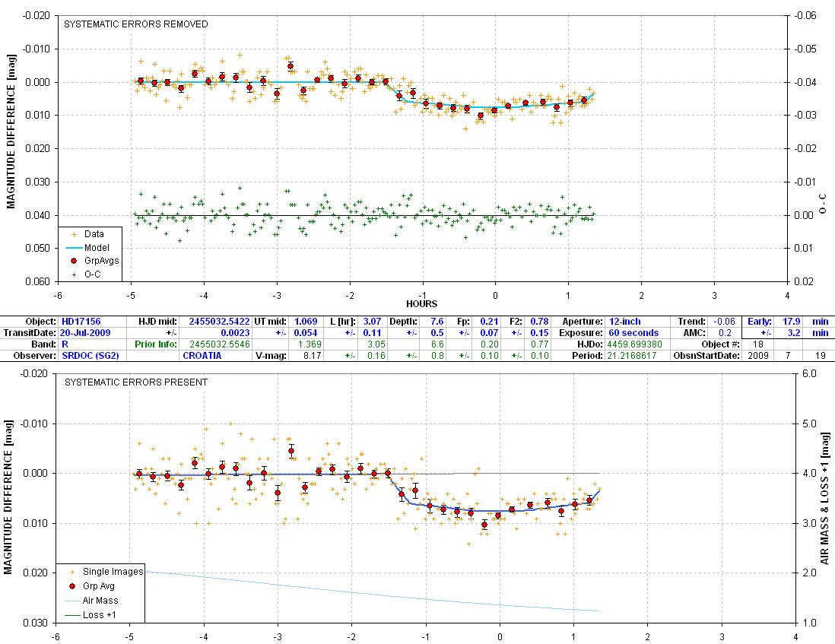Select the prior depth value 6.6

coord(437,344)
